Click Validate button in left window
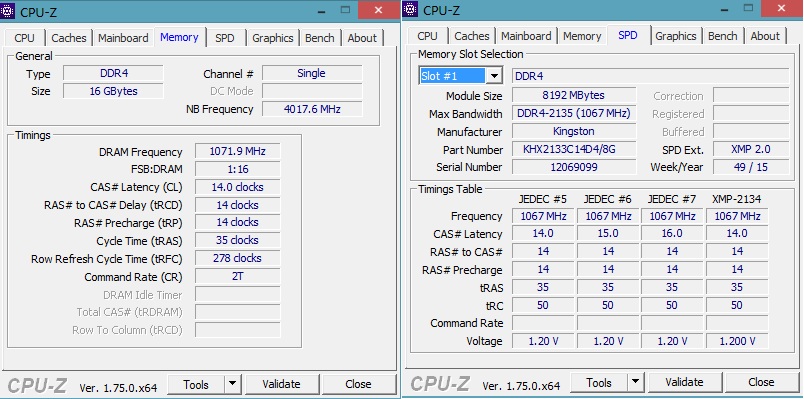 pos(281,384)
